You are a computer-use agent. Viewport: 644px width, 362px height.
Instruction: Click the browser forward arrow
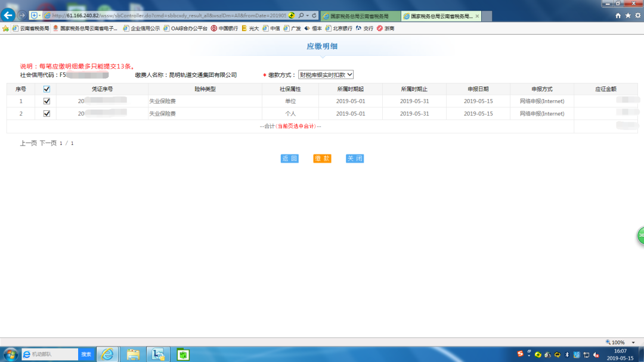(x=22, y=16)
